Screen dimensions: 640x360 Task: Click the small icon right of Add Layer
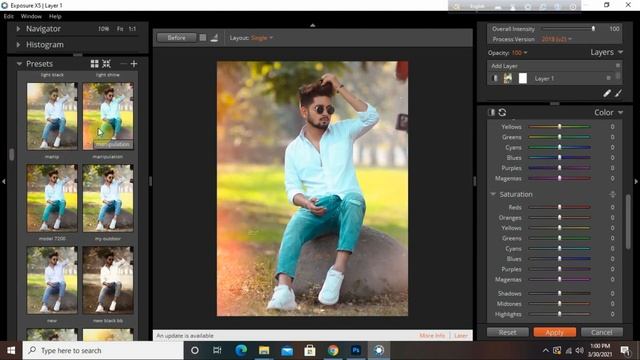tap(618, 65)
